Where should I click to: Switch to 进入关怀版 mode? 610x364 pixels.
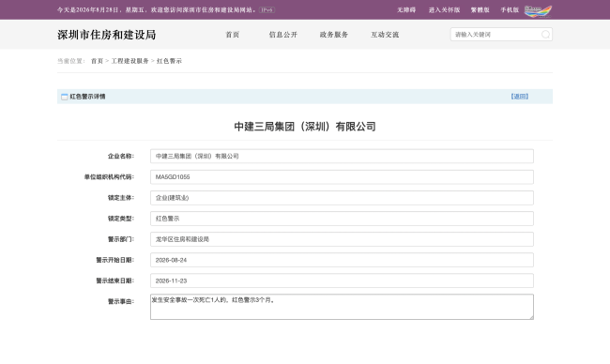tap(444, 9)
